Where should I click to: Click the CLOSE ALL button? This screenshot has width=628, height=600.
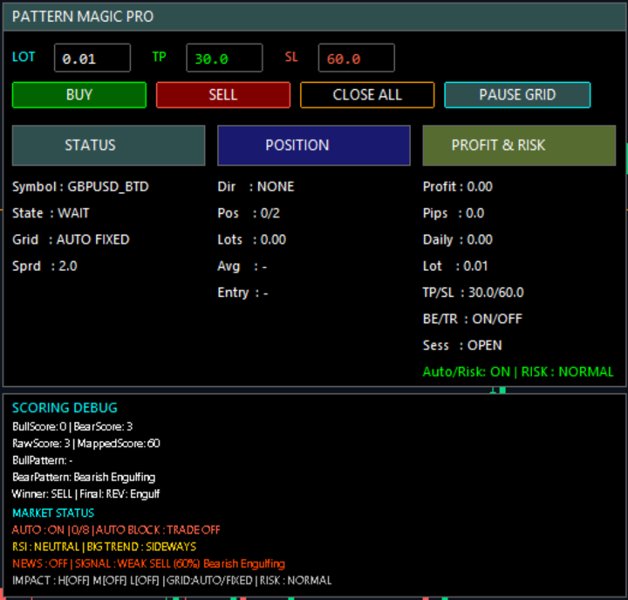[x=367, y=95]
